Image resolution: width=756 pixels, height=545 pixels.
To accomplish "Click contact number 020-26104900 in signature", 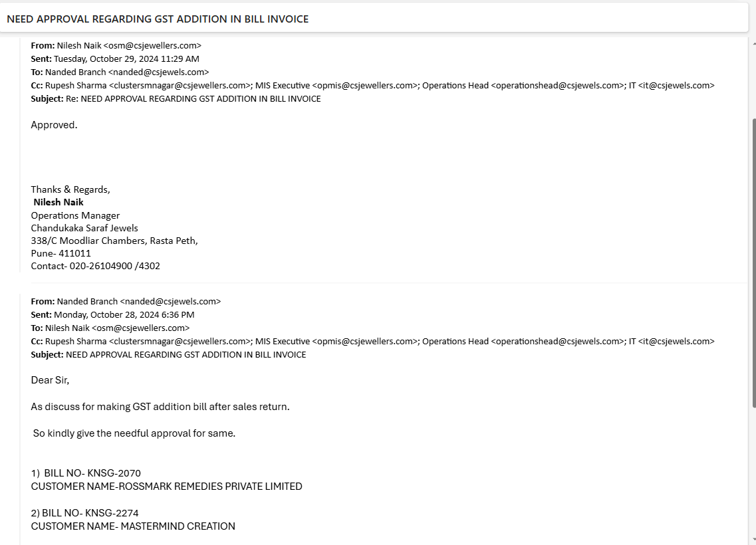I will [101, 266].
